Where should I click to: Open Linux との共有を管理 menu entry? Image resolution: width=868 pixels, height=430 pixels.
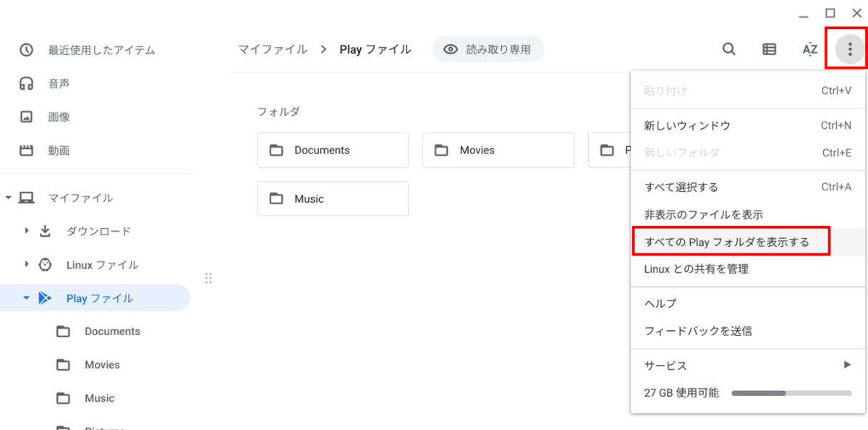click(748, 269)
